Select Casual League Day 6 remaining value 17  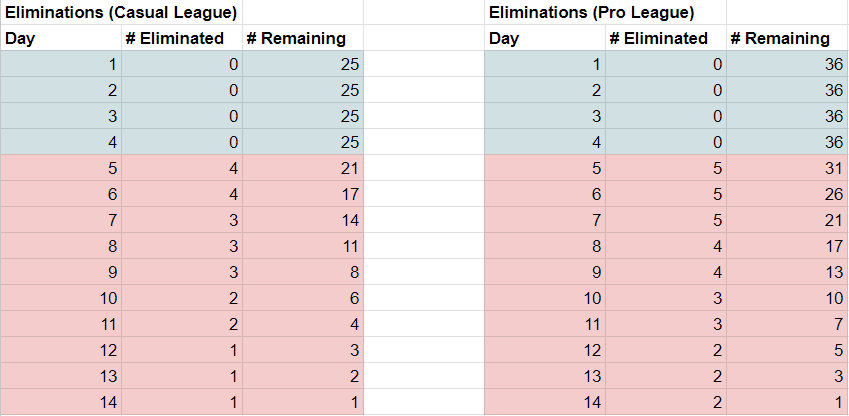pos(303,194)
